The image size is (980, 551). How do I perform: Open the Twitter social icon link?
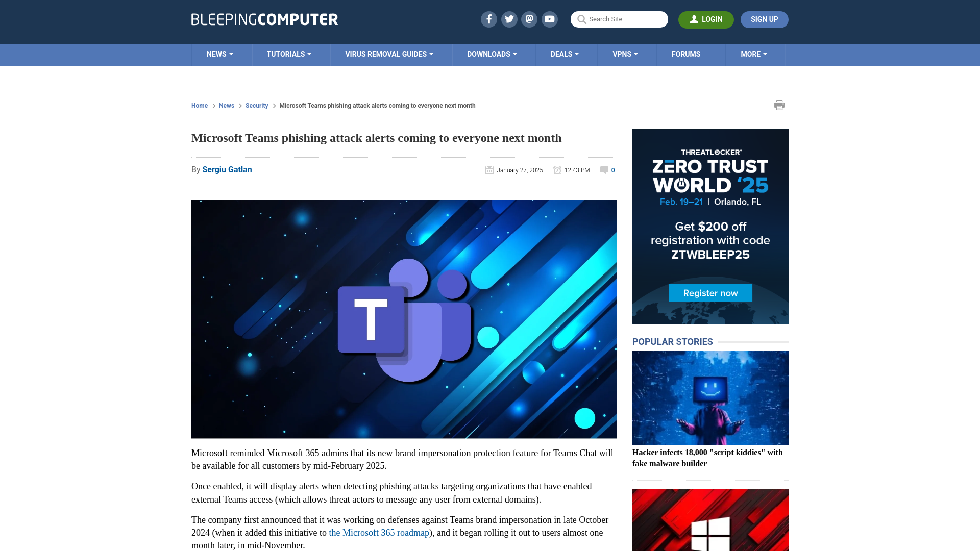509,19
